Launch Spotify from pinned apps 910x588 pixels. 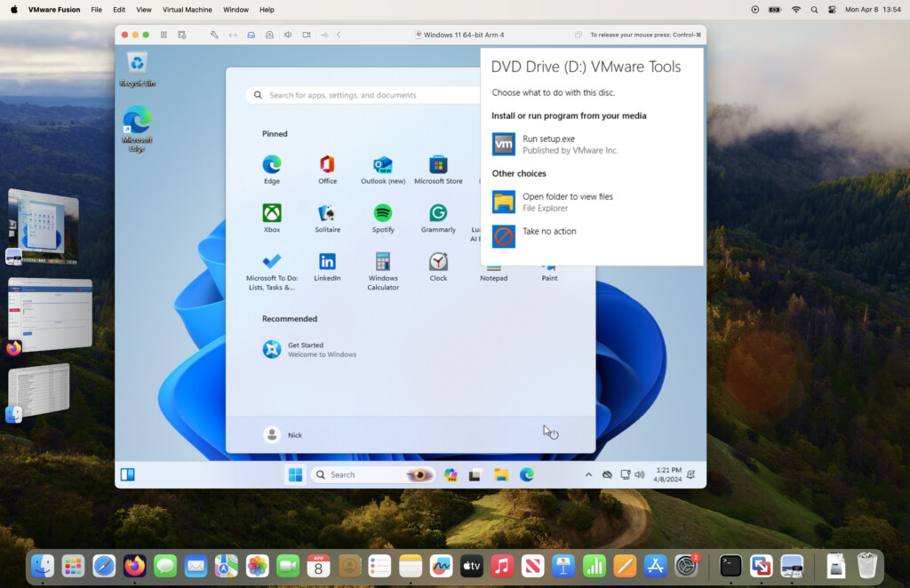[x=383, y=218]
